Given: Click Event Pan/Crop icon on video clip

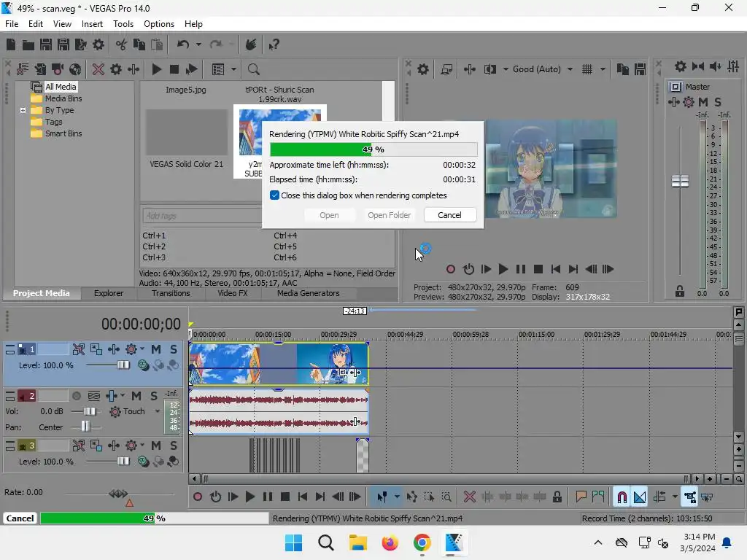Looking at the screenshot, I should pyautogui.click(x=343, y=373).
